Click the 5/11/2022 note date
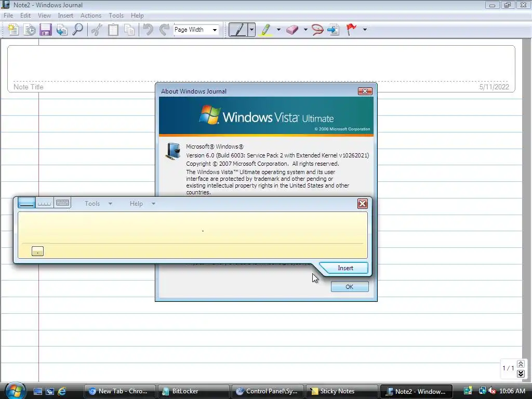This screenshot has height=399, width=532. [494, 87]
